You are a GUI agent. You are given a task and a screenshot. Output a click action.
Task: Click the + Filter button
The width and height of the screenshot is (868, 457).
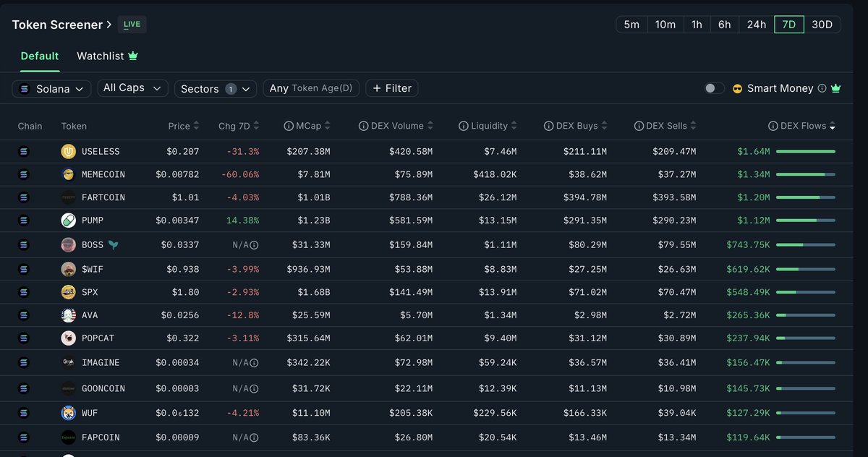(x=391, y=88)
